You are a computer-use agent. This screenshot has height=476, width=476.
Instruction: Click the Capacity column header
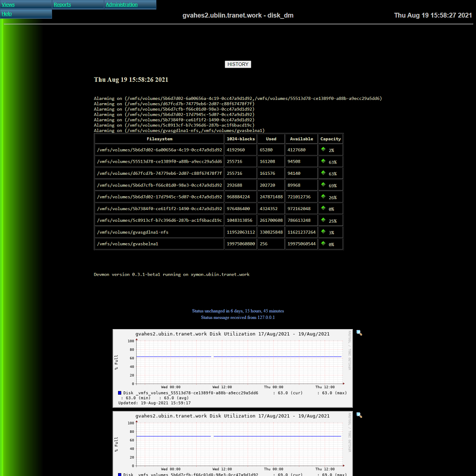coord(331,139)
